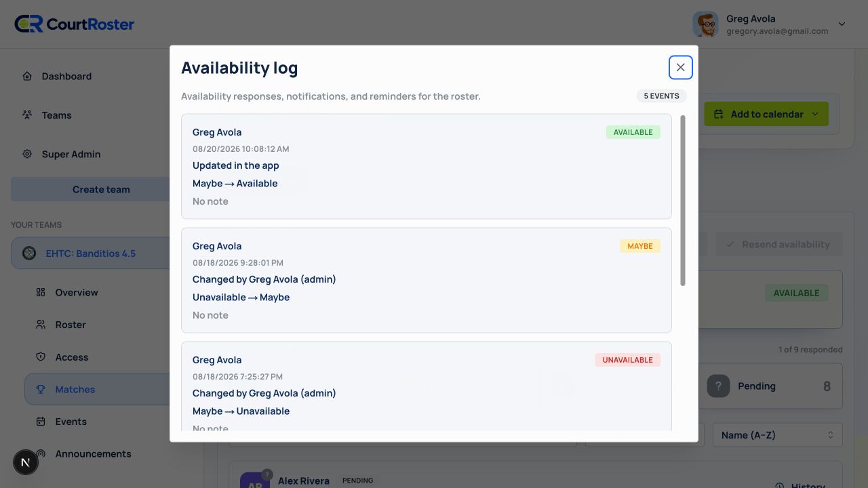The height and width of the screenshot is (488, 868).
Task: Click "Unavailable → Maybe" change text
Action: point(241,298)
